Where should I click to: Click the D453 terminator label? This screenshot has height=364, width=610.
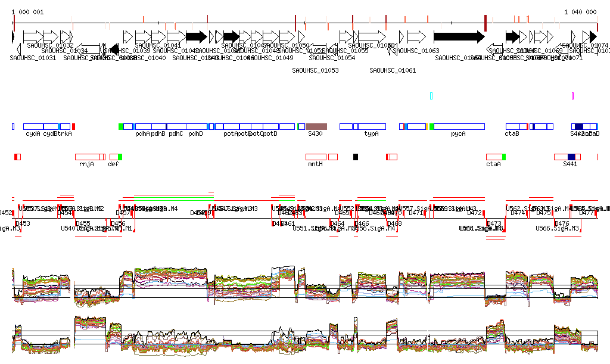23,223
